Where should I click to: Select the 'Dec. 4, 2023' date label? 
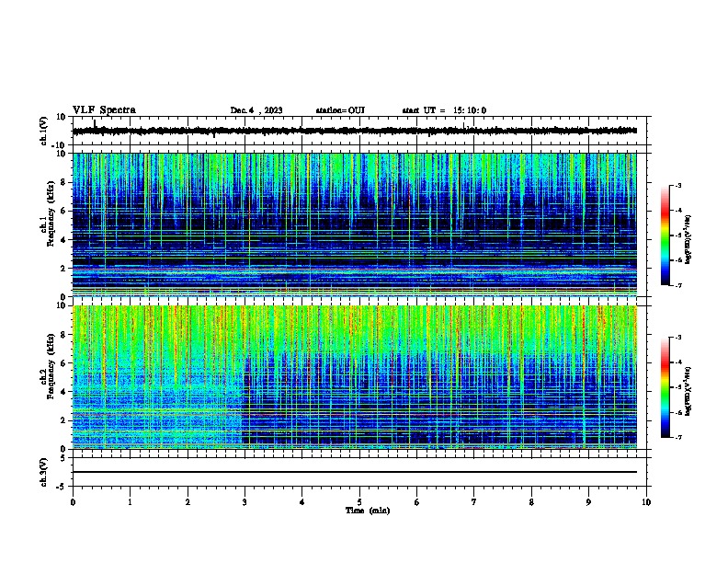[256, 110]
